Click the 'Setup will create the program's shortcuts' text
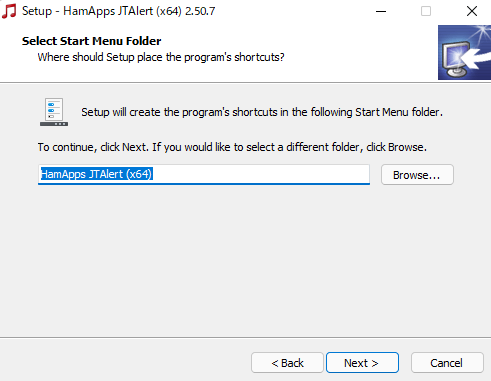The width and height of the screenshot is (491, 381). point(262,112)
